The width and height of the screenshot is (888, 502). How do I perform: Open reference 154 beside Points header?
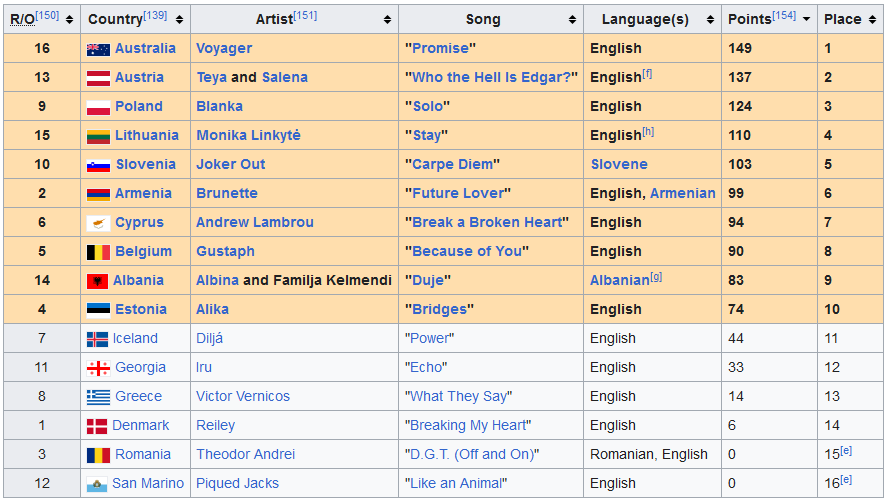coord(784,15)
